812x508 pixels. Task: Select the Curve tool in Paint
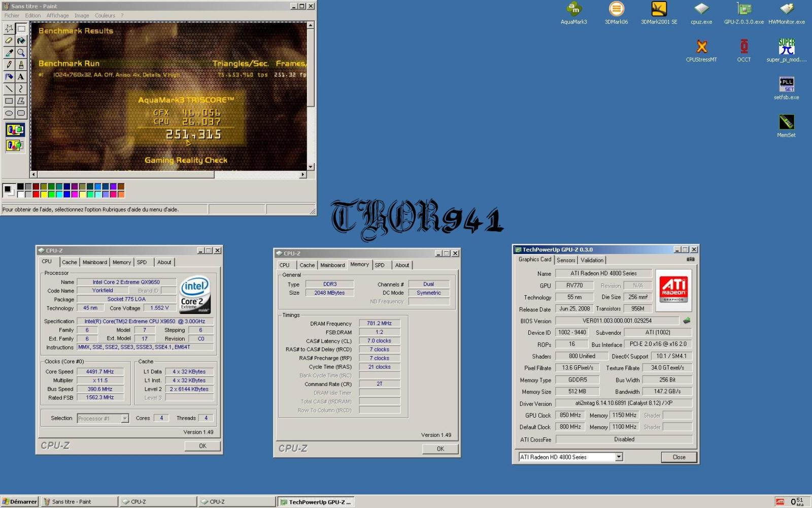click(x=21, y=89)
